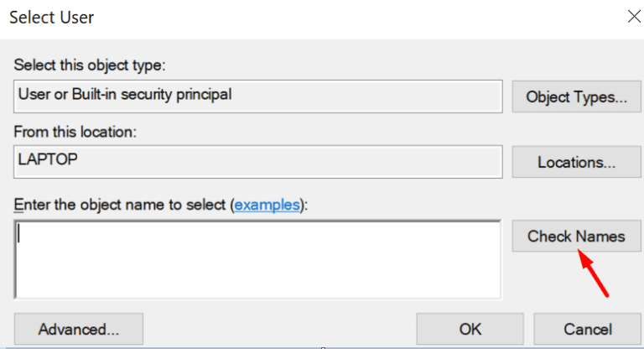
Task: Open the examples hyperlink
Action: [x=267, y=205]
